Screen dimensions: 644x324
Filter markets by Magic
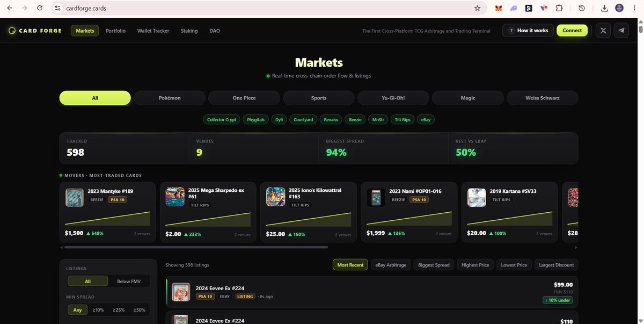click(468, 98)
